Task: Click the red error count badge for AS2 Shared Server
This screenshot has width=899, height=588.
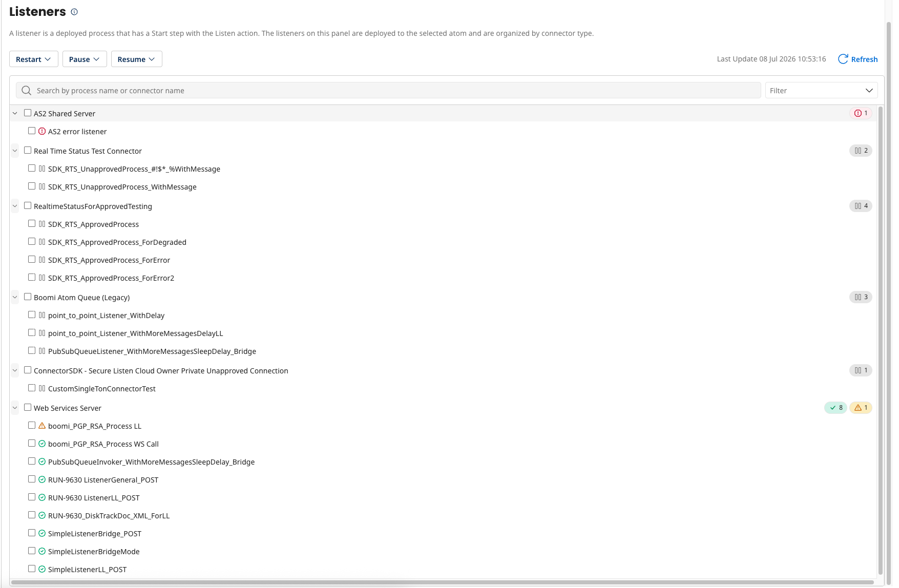Action: pyautogui.click(x=861, y=113)
